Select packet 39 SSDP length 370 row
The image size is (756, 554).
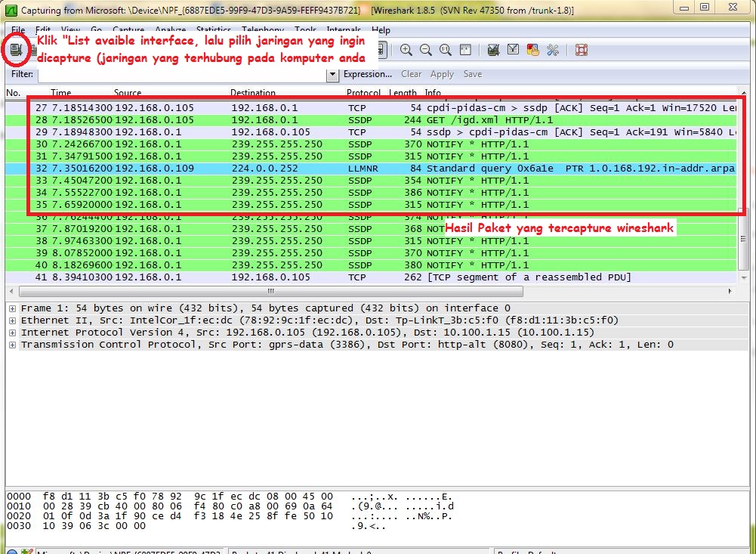tap(371, 253)
